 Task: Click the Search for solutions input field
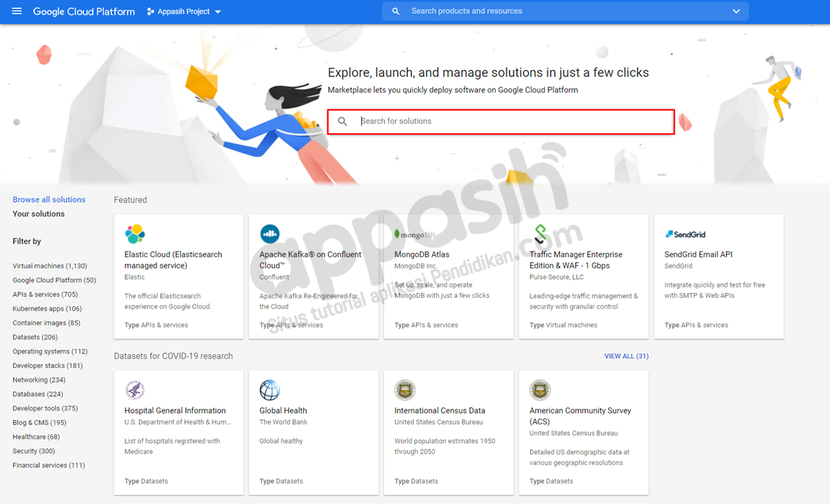pyautogui.click(x=501, y=121)
